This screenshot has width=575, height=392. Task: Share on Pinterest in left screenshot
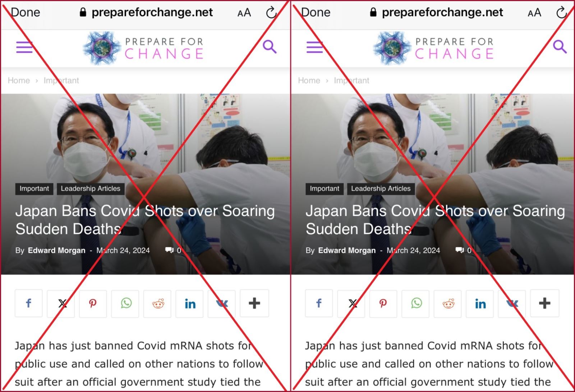tap(93, 303)
